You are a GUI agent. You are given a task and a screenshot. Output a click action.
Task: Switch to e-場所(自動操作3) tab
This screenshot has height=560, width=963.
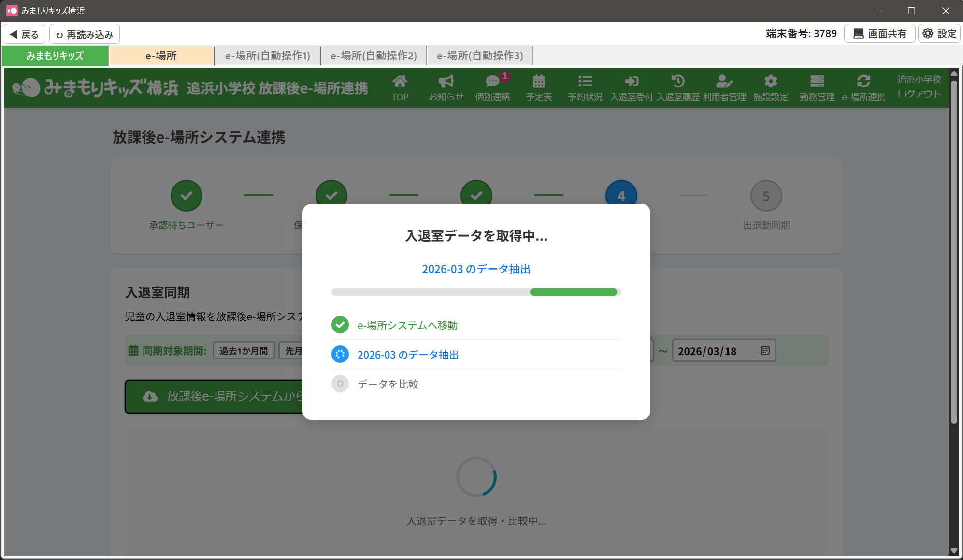point(480,56)
